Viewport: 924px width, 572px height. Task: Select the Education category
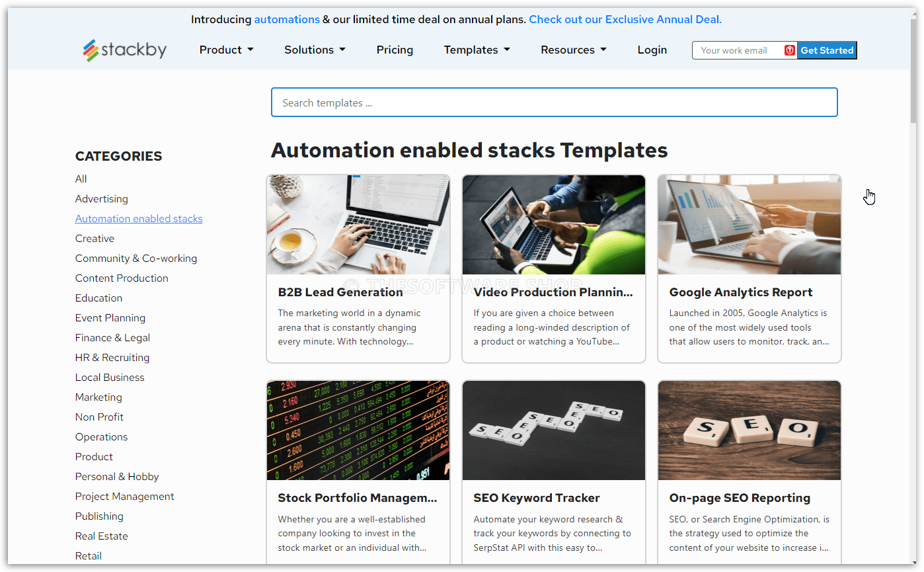pos(98,298)
